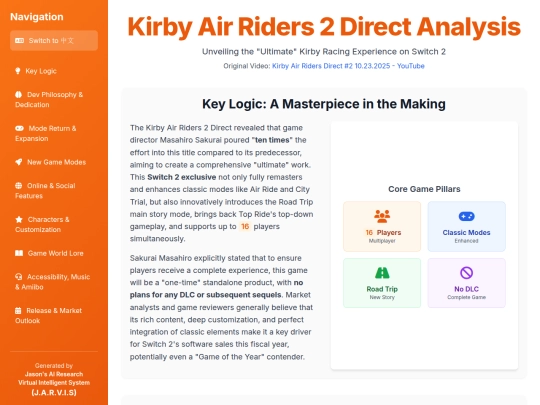Select the No DLC Complete Game card

(x=466, y=283)
